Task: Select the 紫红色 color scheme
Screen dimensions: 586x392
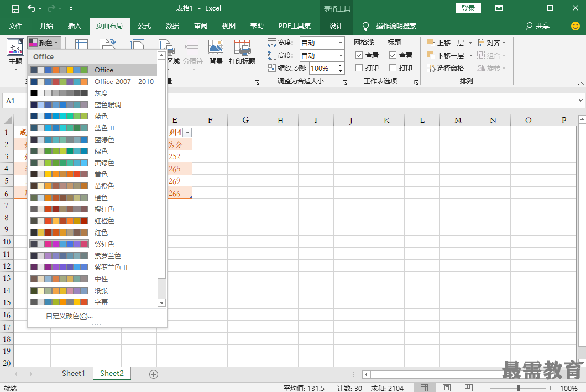Action: coord(93,244)
